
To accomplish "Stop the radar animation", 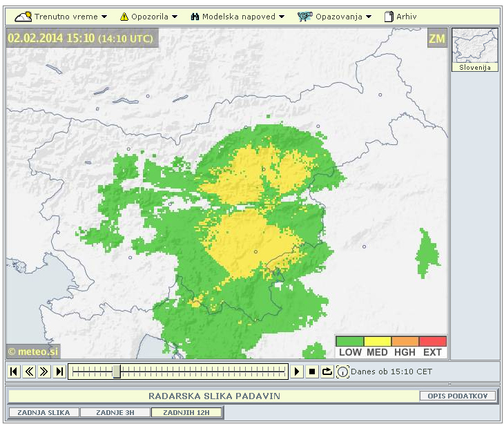I will (x=312, y=372).
